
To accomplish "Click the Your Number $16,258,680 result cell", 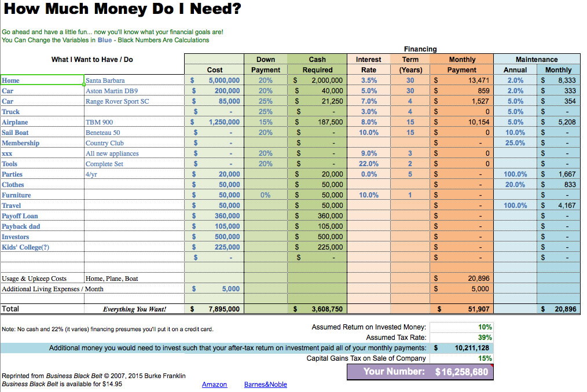I will (420, 372).
